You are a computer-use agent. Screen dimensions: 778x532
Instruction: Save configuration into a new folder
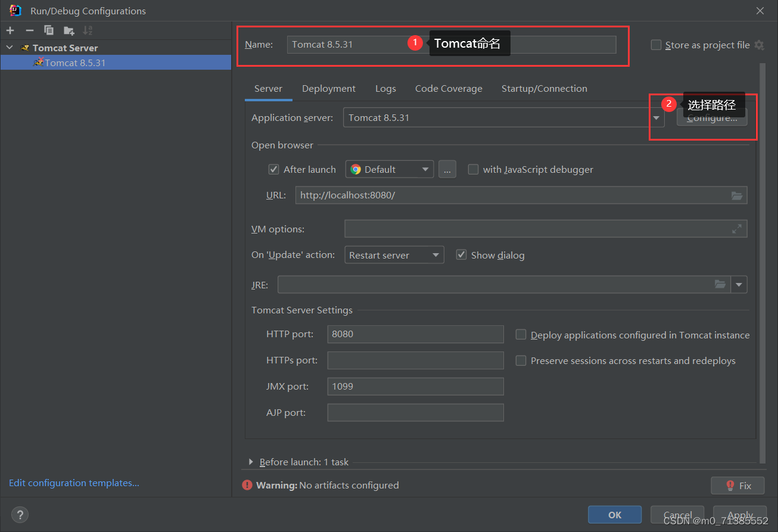pos(69,30)
